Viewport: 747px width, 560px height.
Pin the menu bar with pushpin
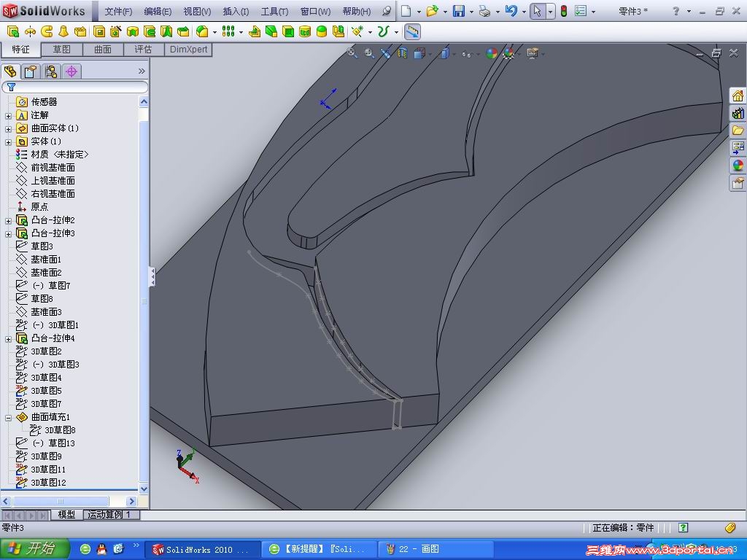[x=387, y=11]
